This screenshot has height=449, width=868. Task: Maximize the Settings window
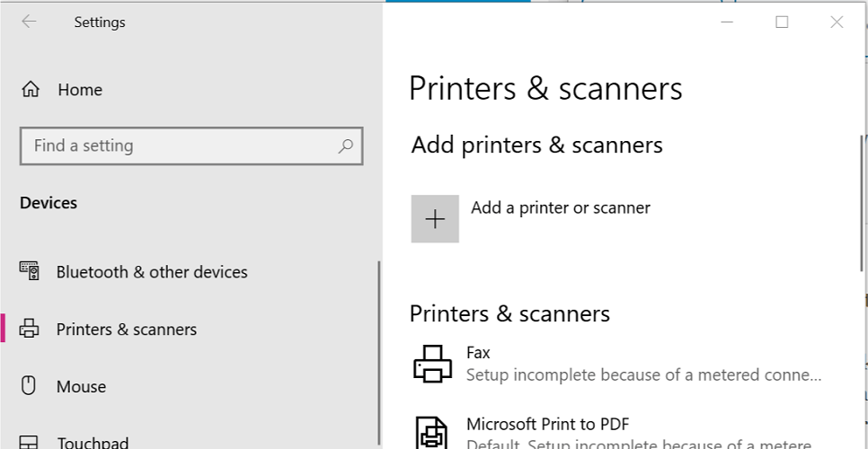pos(782,22)
